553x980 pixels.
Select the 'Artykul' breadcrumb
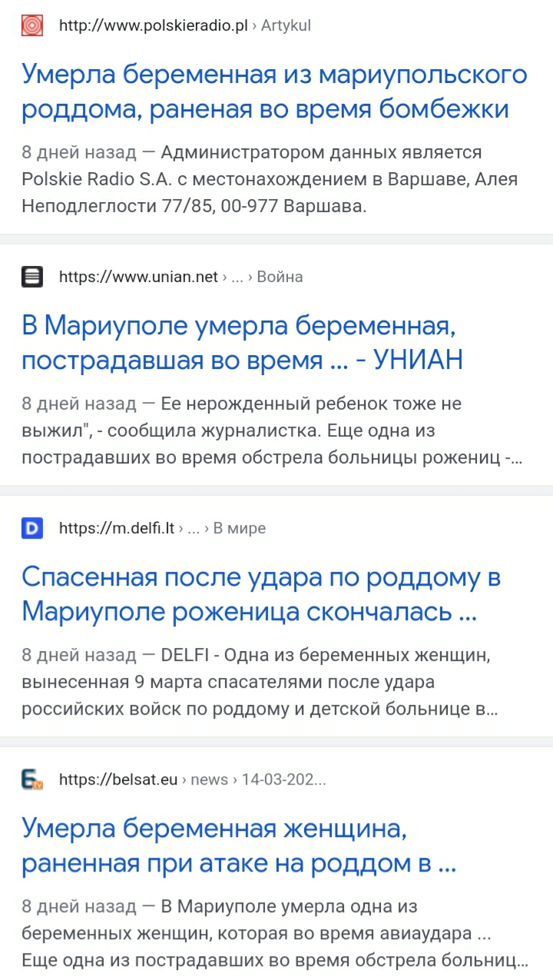(x=286, y=25)
